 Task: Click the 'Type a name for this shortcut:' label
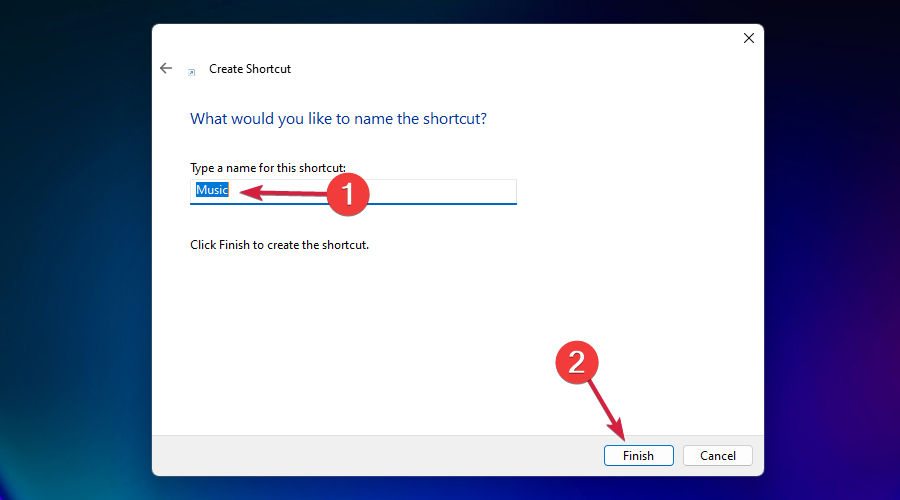(268, 168)
